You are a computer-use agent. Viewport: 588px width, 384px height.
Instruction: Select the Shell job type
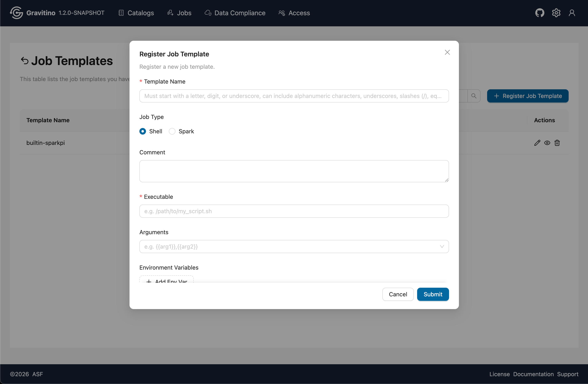pyautogui.click(x=142, y=131)
